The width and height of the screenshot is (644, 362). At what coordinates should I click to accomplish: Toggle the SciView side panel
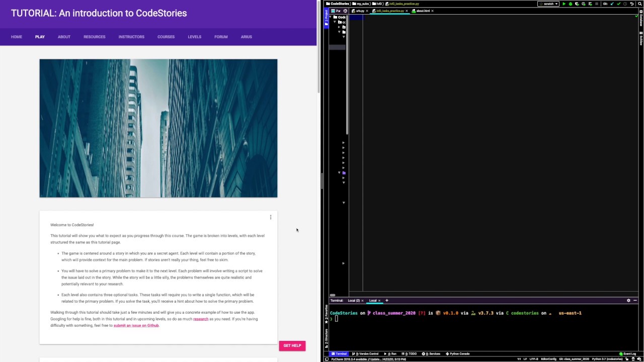click(641, 38)
